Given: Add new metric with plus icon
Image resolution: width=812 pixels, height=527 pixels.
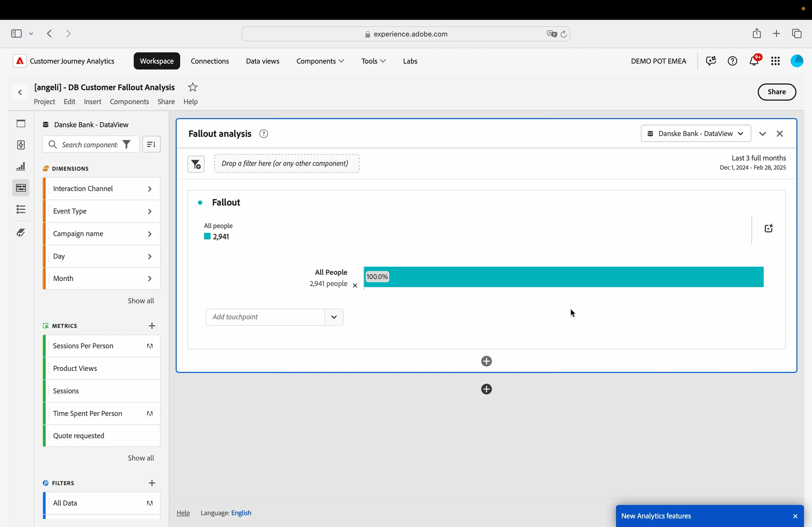Looking at the screenshot, I should click(152, 326).
